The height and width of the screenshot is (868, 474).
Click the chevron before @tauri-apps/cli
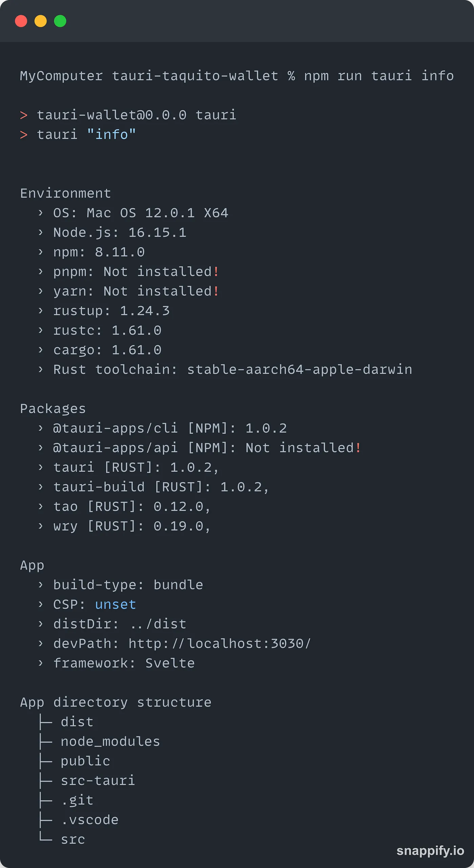tap(41, 428)
